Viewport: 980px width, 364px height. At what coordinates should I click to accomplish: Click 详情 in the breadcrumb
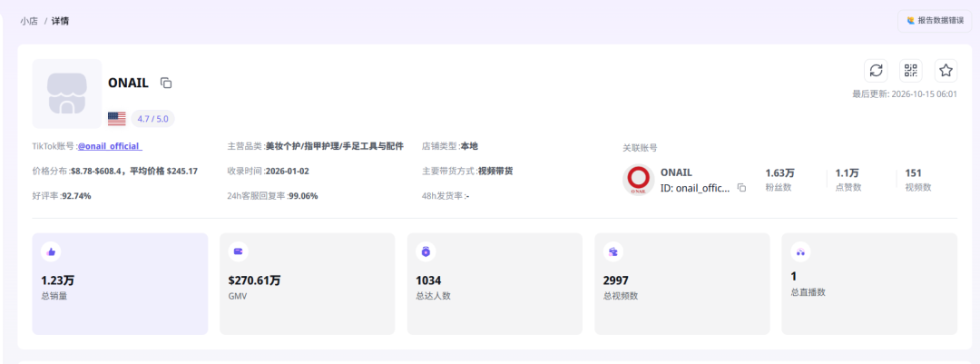point(61,21)
